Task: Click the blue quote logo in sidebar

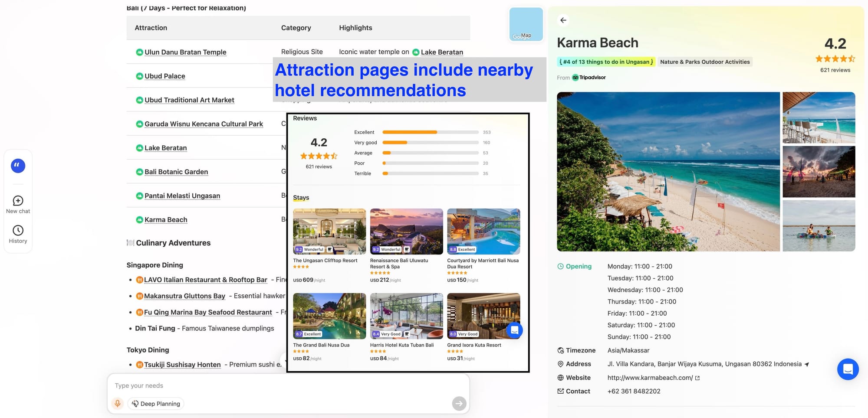Action: [x=18, y=166]
